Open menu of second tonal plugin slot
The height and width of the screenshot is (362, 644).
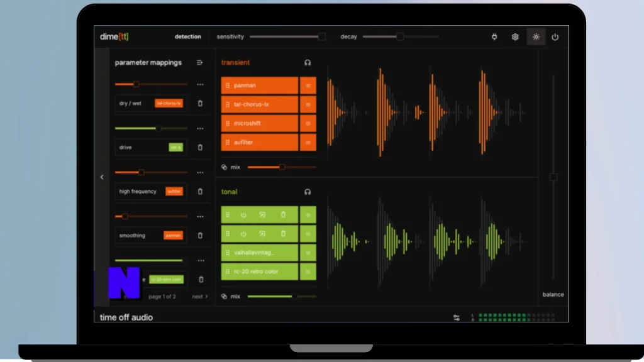tap(308, 234)
